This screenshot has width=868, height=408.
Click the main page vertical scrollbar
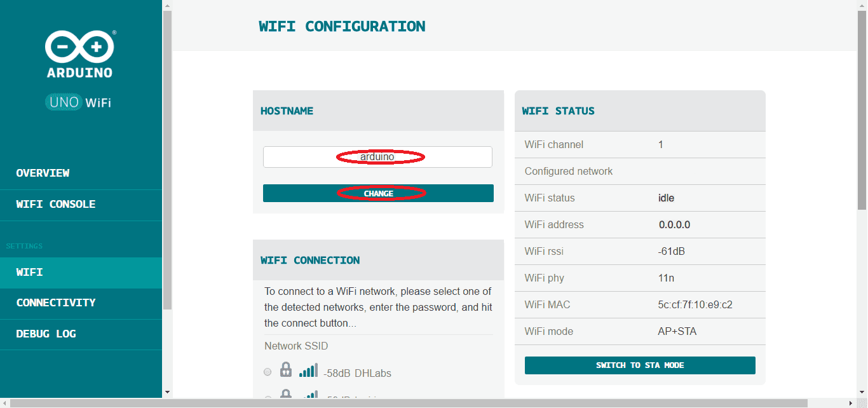coord(862,108)
